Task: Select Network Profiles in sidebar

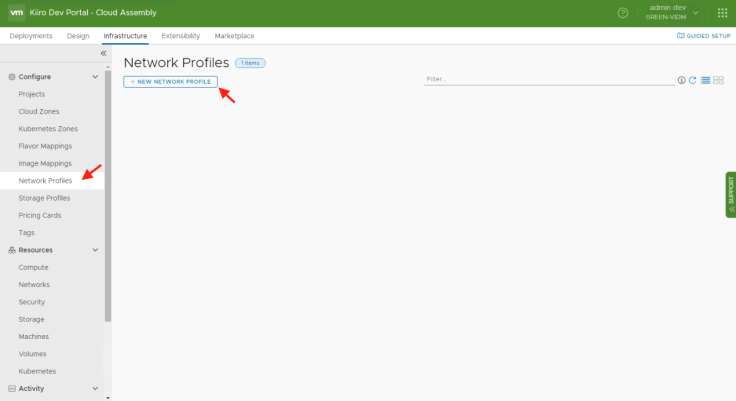Action: pyautogui.click(x=45, y=181)
